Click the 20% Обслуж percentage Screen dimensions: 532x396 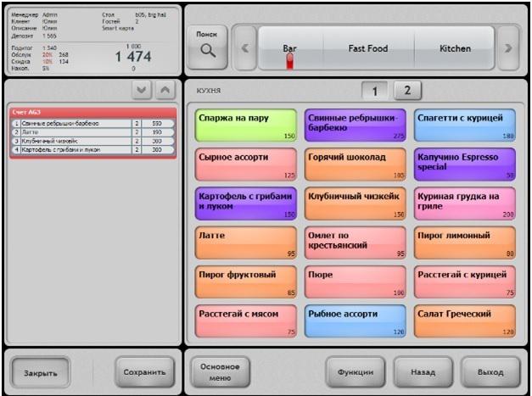click(x=48, y=54)
